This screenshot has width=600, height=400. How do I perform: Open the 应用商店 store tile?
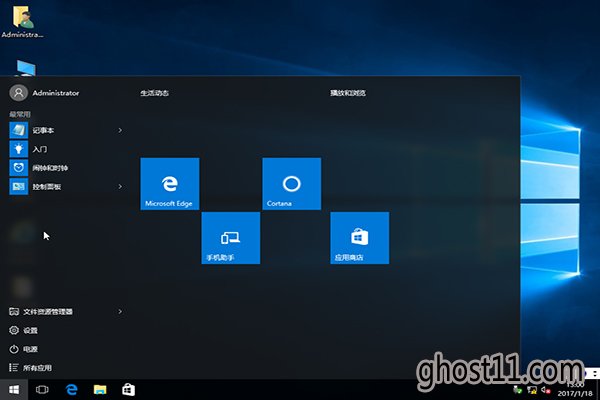360,238
